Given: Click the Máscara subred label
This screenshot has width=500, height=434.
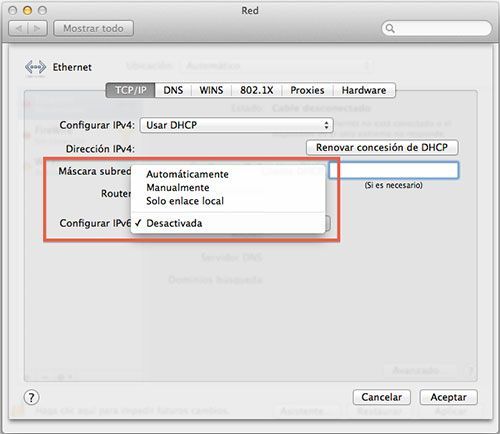Looking at the screenshot, I should click(x=95, y=171).
